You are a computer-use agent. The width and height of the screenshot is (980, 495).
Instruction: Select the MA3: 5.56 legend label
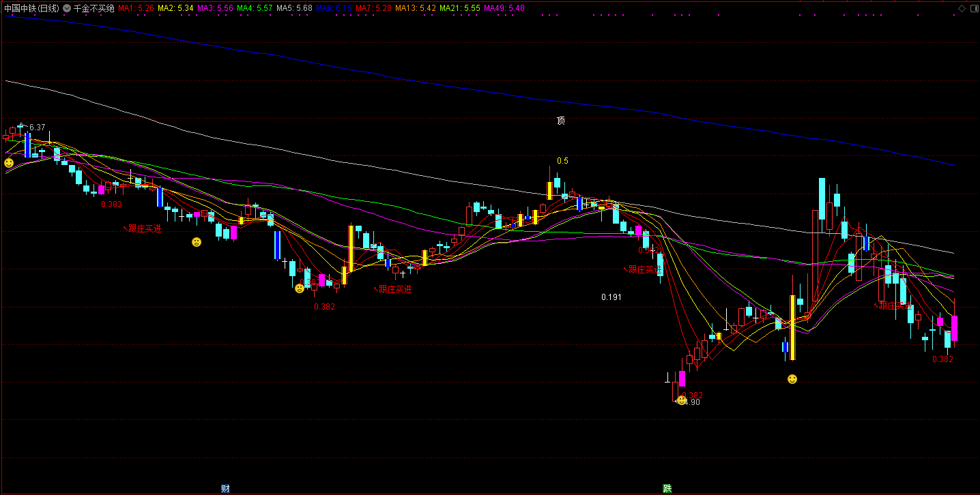coord(215,8)
